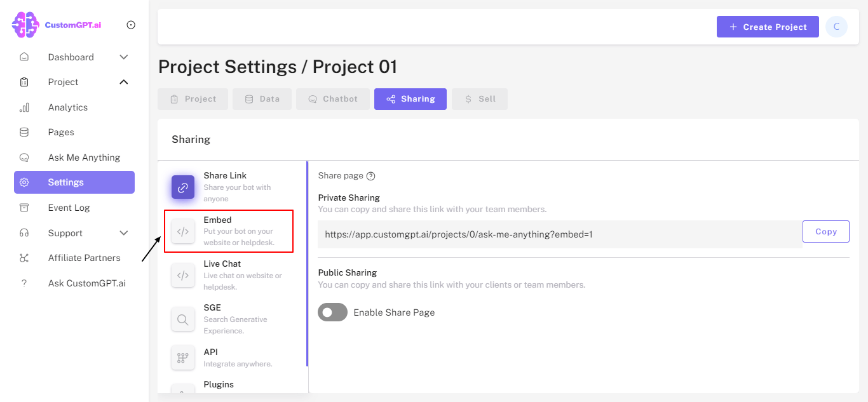
Task: Click the SGE magnifier icon
Action: pyautogui.click(x=183, y=319)
